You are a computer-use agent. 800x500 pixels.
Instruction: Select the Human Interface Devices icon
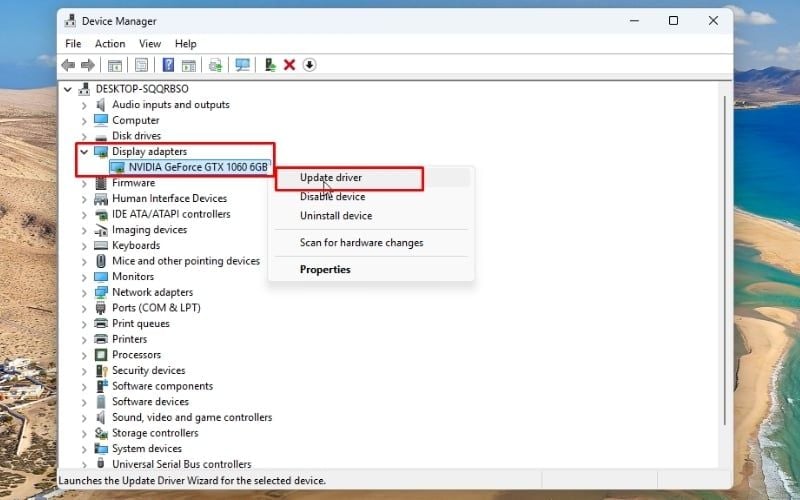click(101, 198)
